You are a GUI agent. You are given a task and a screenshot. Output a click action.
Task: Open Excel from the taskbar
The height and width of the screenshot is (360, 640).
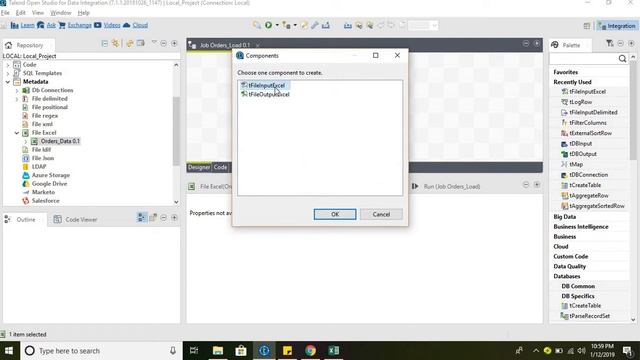point(333,351)
